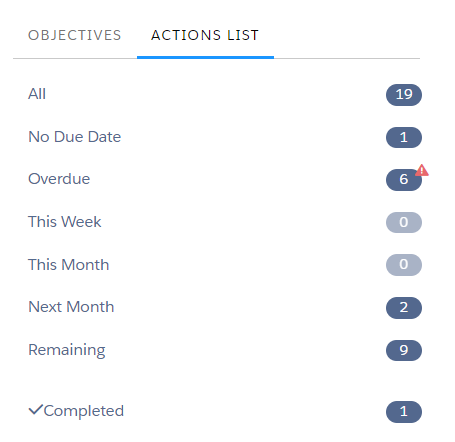View Next Month actions
This screenshot has height=442, width=455.
pyautogui.click(x=71, y=307)
